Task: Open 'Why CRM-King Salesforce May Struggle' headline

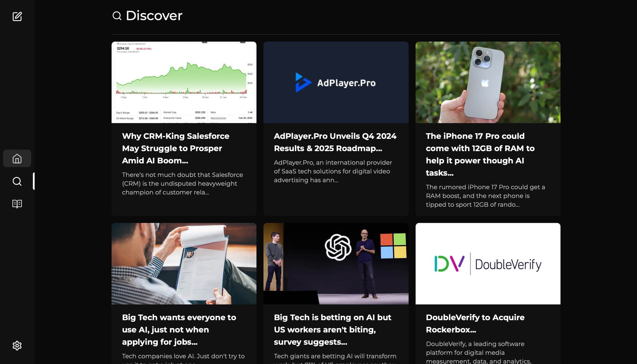Action: tap(176, 148)
